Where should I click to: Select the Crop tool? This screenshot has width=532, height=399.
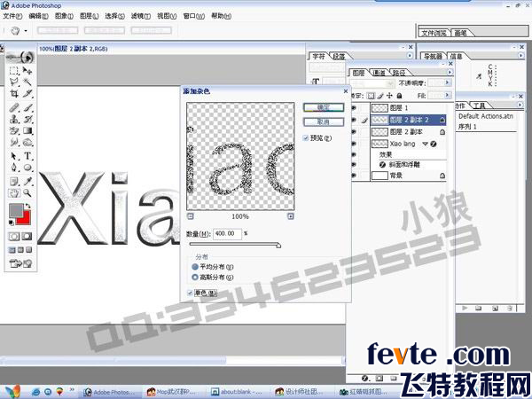click(x=14, y=93)
